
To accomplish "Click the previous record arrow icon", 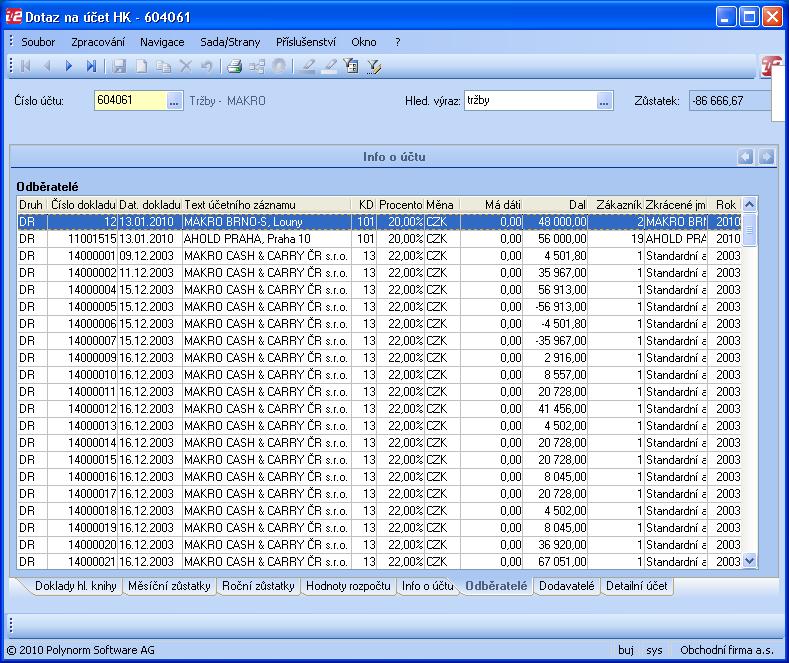I will pyautogui.click(x=47, y=66).
